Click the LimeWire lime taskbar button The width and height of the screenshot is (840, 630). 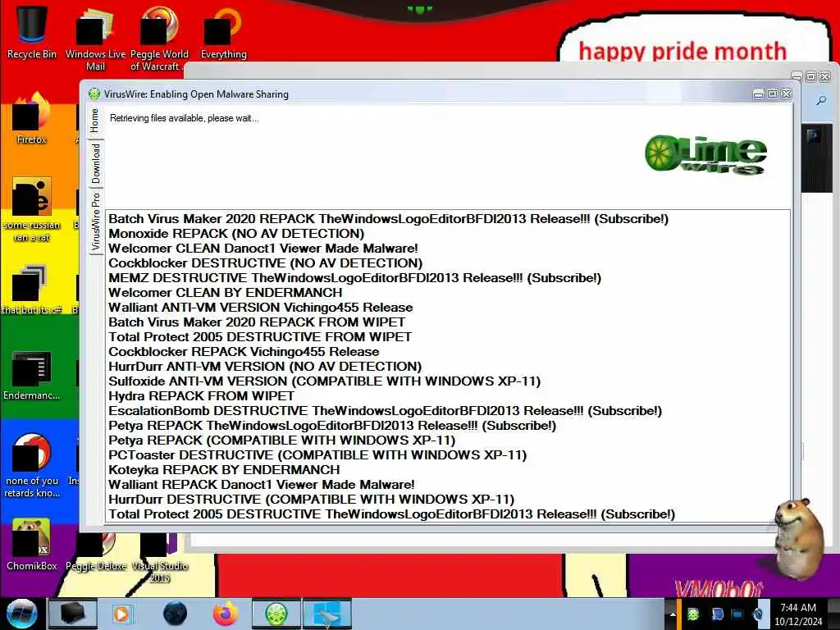tap(276, 614)
